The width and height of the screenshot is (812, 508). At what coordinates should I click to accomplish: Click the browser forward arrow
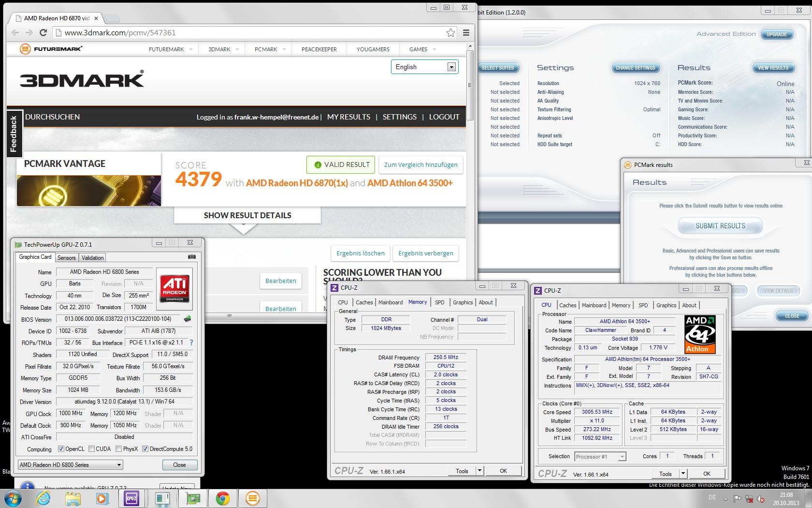tap(29, 32)
